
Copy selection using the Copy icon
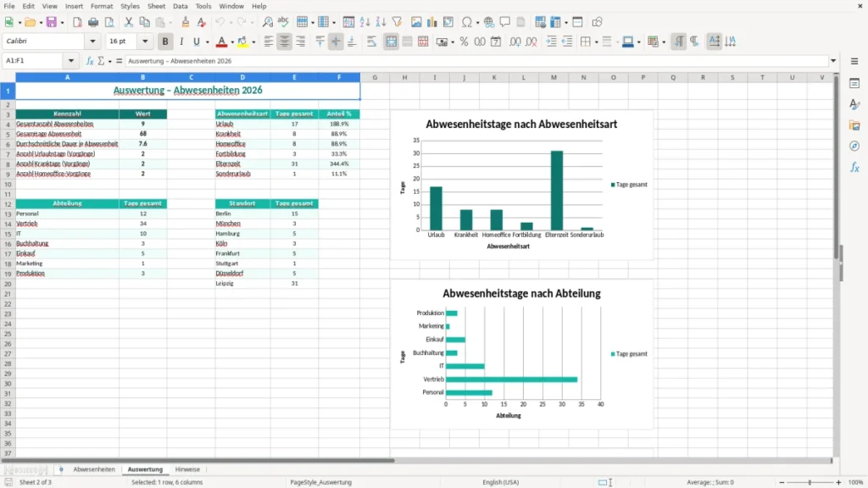click(144, 22)
